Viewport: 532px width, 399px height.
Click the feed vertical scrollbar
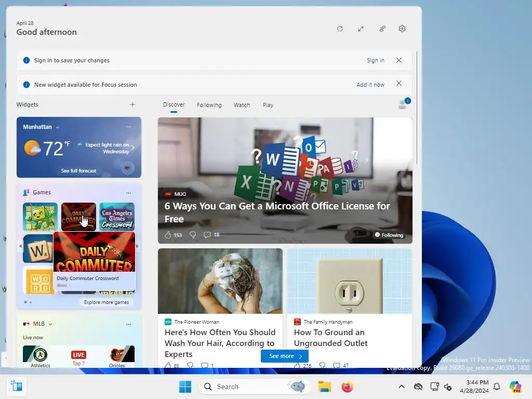pos(417,108)
